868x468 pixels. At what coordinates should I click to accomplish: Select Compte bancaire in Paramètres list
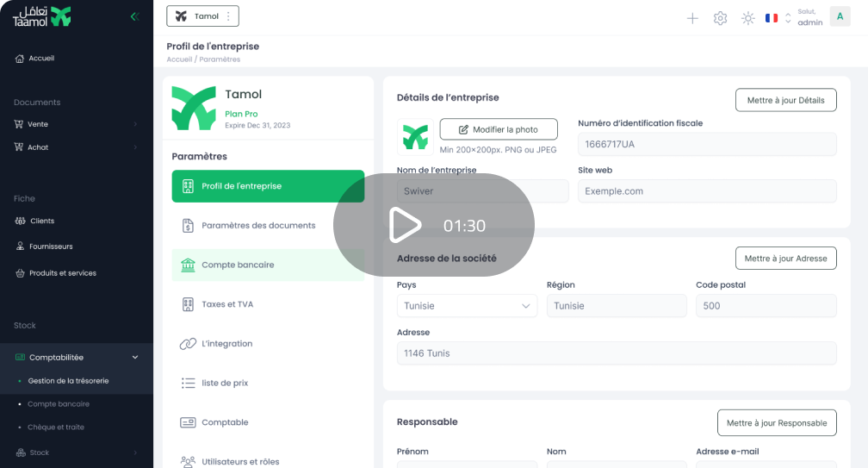pos(268,265)
